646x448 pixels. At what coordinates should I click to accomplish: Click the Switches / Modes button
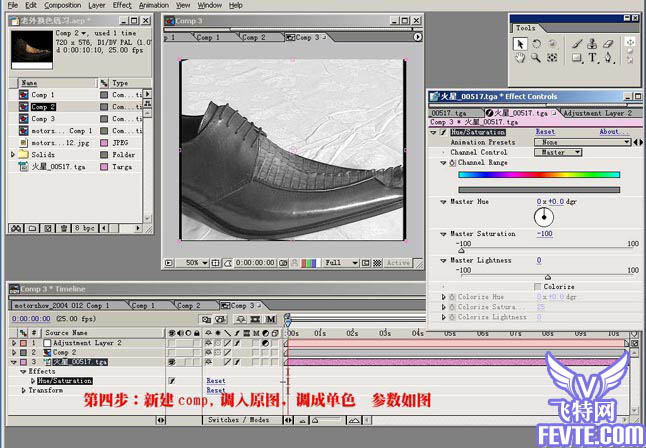click(239, 420)
